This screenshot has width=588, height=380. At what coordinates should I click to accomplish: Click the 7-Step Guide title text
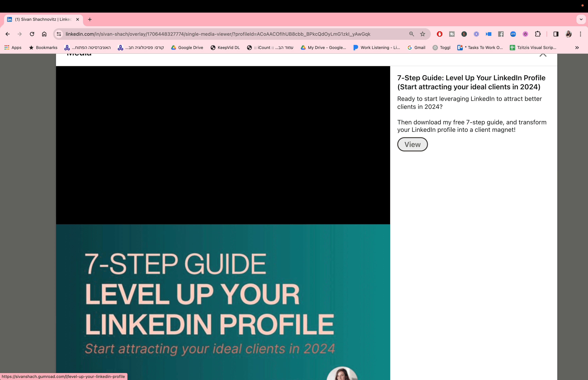(x=471, y=82)
